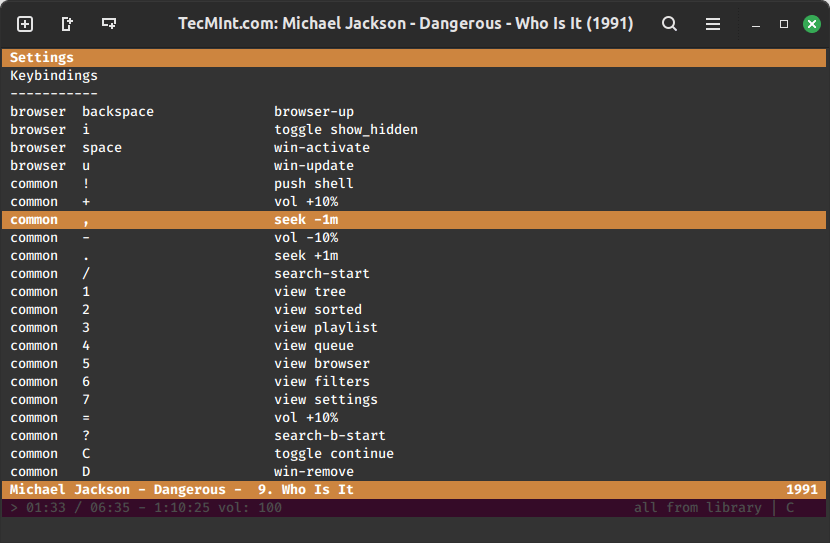This screenshot has width=830, height=543.
Task: Open the hamburger menu
Action: [x=712, y=24]
